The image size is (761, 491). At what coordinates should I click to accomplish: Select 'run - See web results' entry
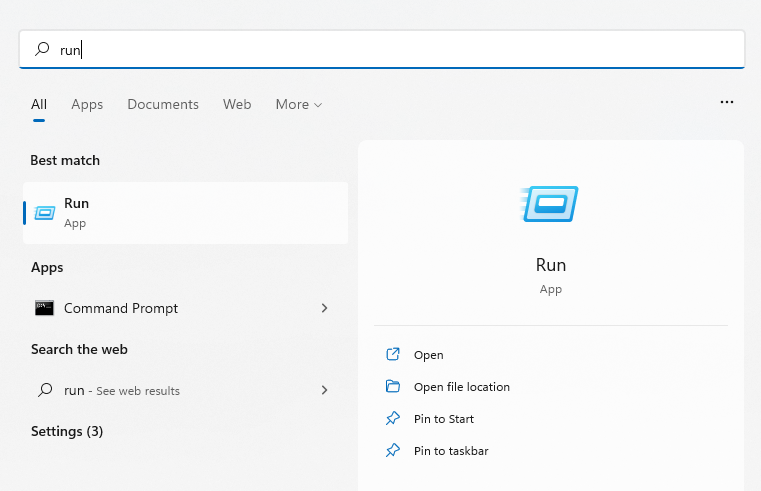coord(122,390)
